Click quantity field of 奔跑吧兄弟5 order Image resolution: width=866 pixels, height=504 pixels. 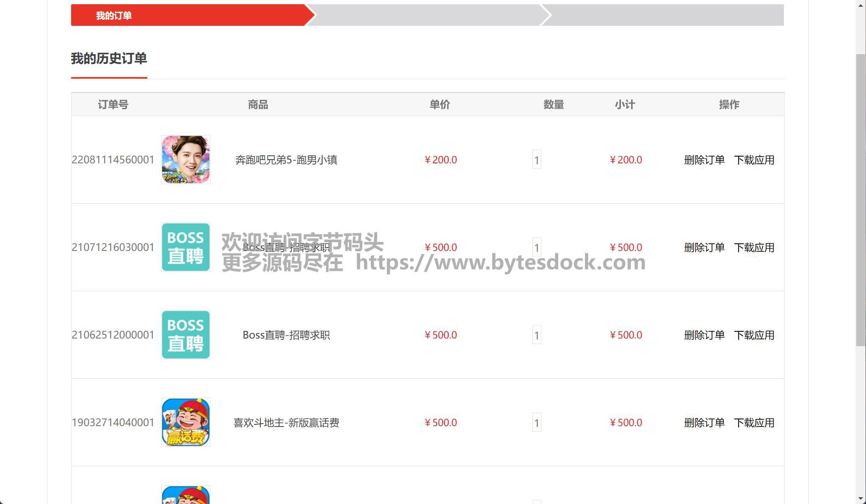pos(537,160)
